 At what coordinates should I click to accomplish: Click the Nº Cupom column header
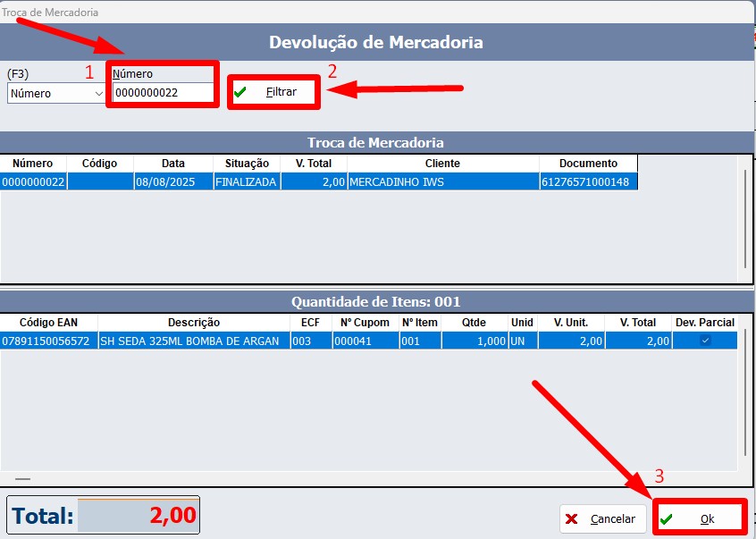click(364, 322)
